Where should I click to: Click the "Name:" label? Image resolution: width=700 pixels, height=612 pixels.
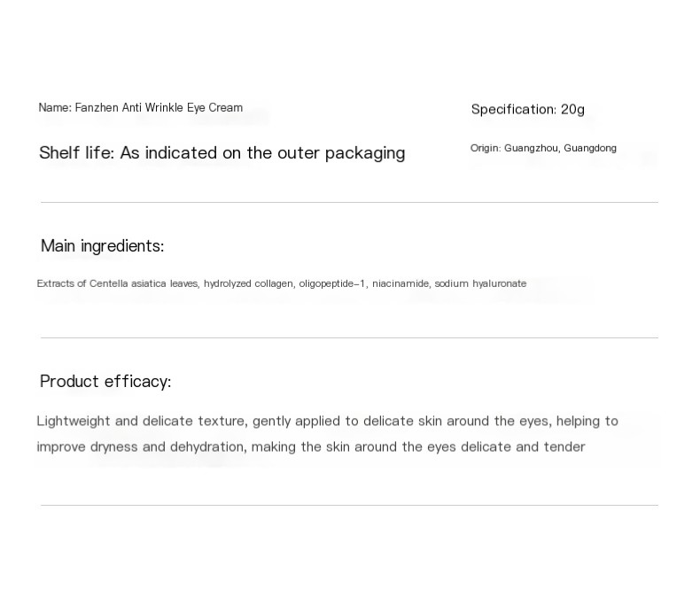pyautogui.click(x=55, y=108)
